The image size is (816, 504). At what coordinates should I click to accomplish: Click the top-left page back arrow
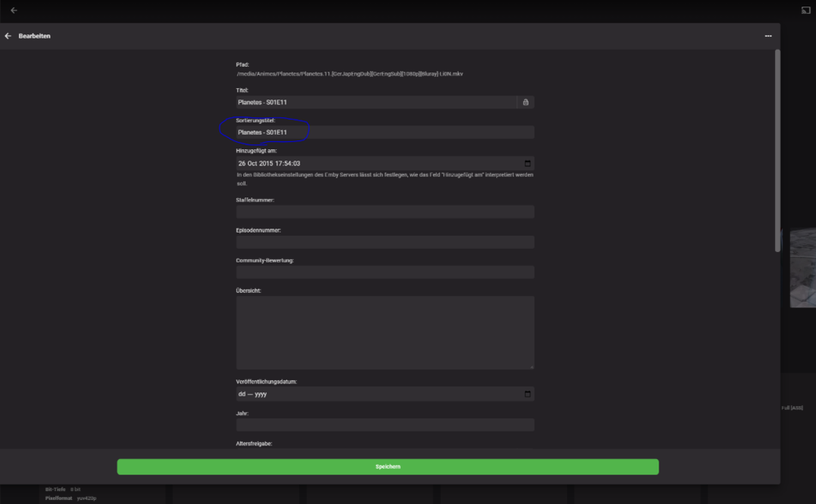point(14,11)
